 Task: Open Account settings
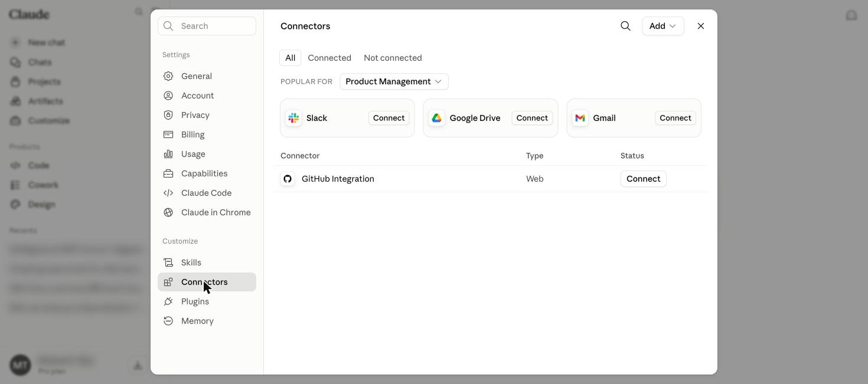(x=207, y=96)
